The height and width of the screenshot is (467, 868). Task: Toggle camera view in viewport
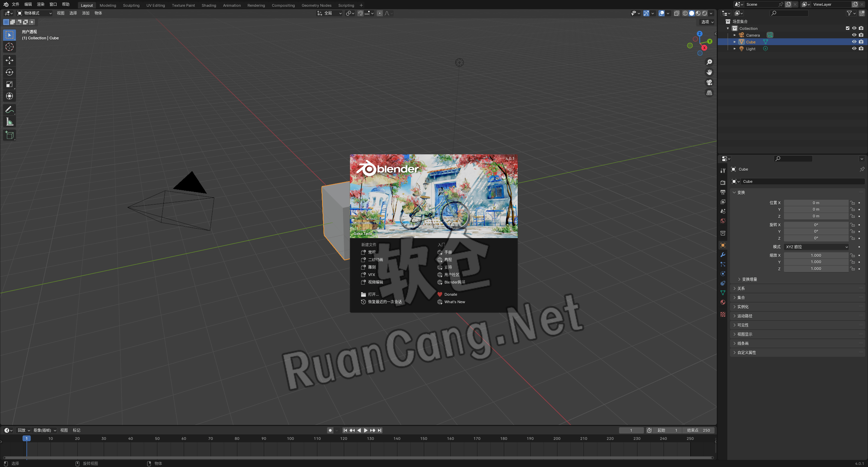(709, 82)
